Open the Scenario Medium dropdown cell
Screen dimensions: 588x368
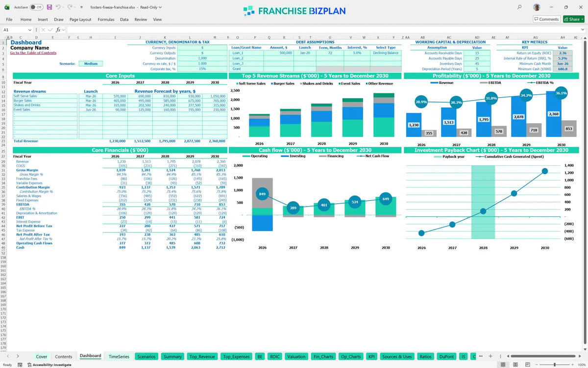[x=91, y=64]
